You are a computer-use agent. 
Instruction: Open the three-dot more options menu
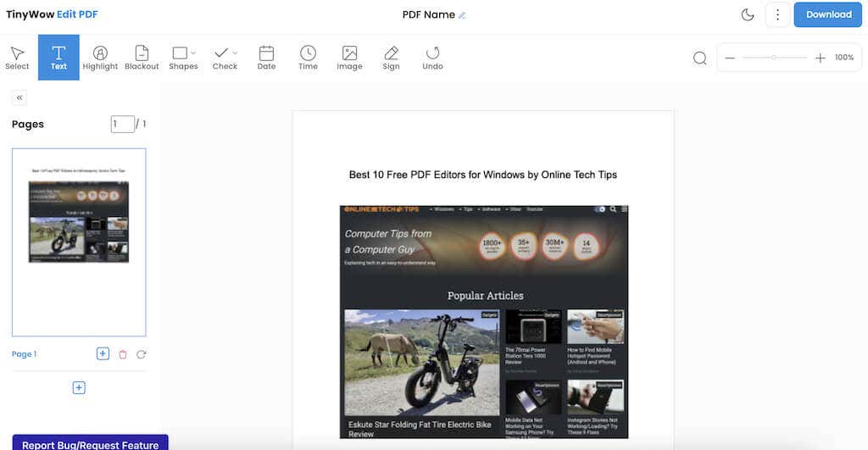[777, 15]
